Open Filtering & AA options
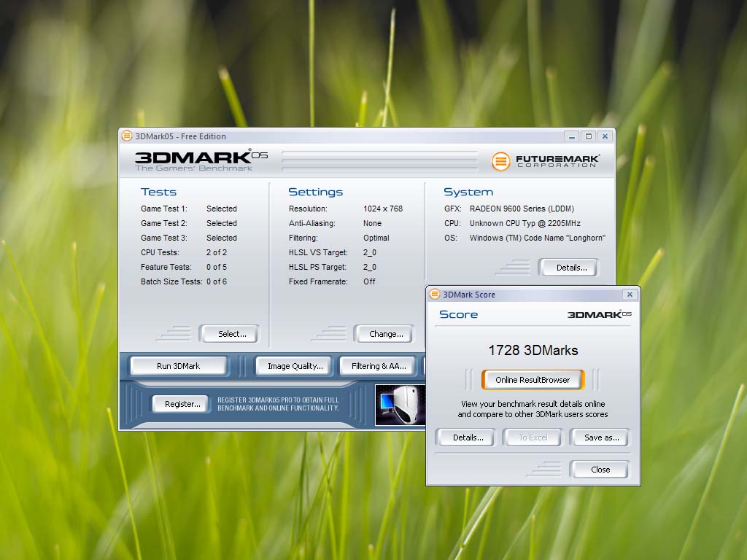This screenshot has width=747, height=560. point(376,366)
